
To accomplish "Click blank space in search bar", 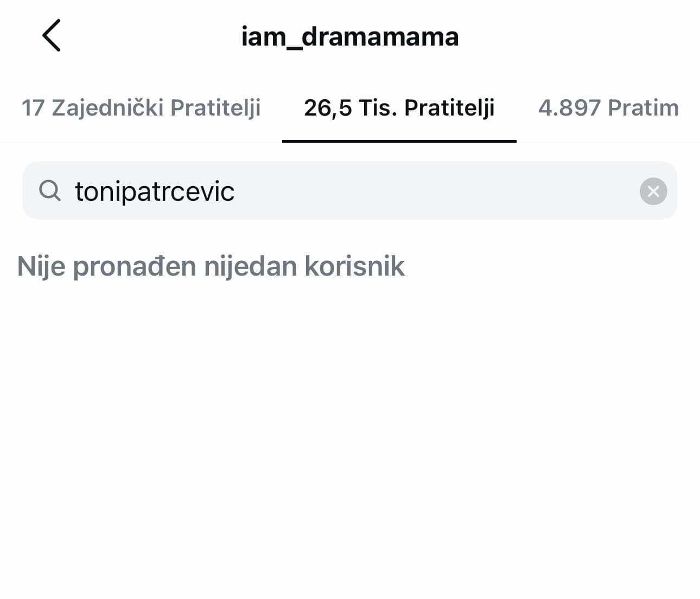I will pyautogui.click(x=434, y=191).
